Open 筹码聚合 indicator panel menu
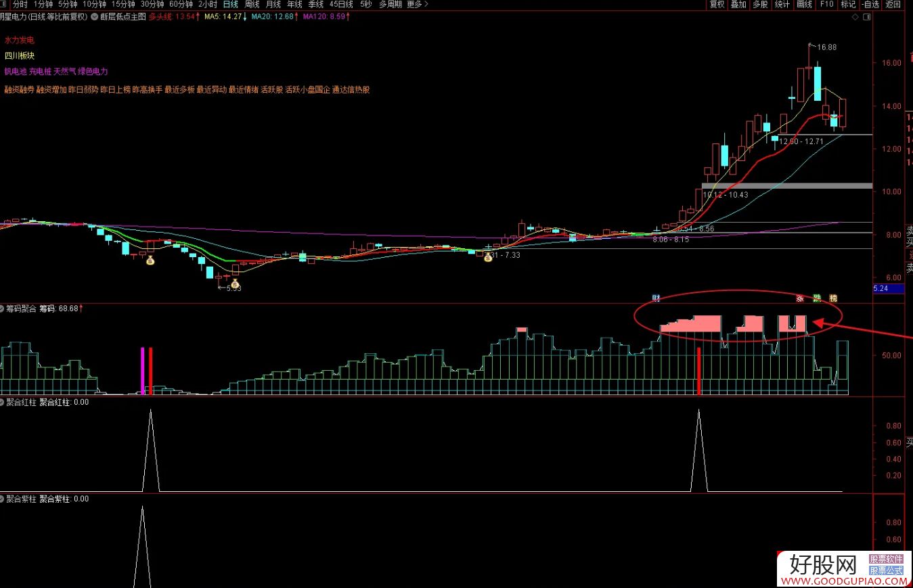The width and height of the screenshot is (913, 588). pyautogui.click(x=3, y=309)
